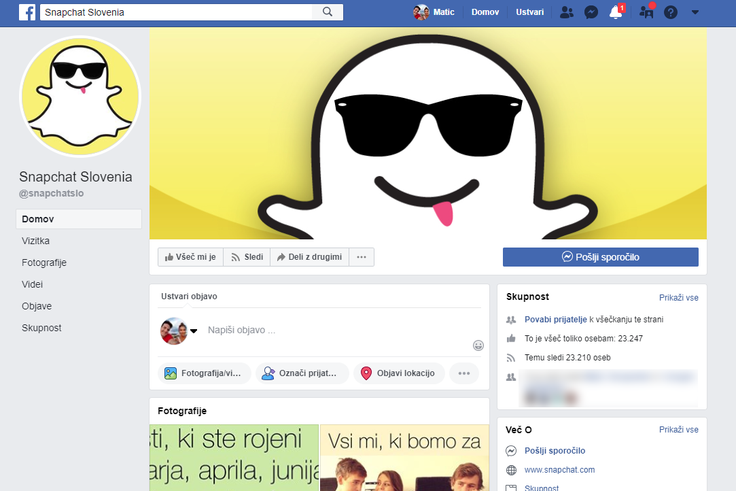Viewport: 736px width, 491px height.
Task: Click 'Temu sledi 23.210 oseb' text
Action: click(x=567, y=358)
